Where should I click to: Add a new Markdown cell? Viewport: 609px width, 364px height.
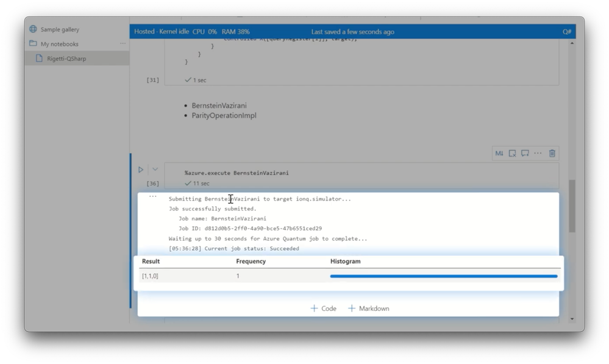pos(369,309)
